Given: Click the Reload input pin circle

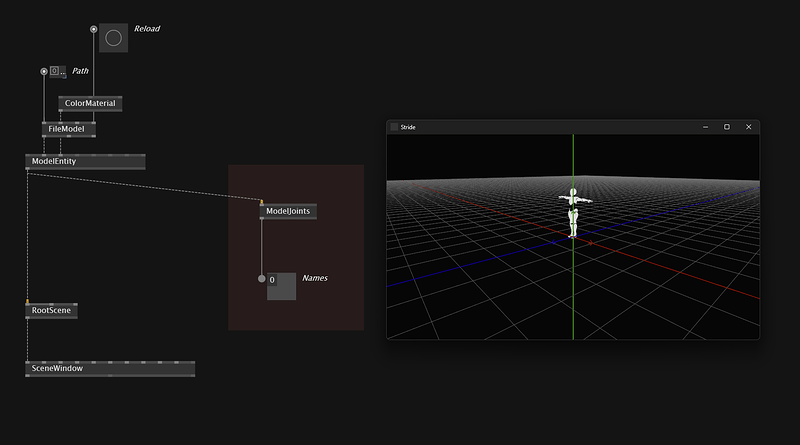Looking at the screenshot, I should pyautogui.click(x=93, y=29).
